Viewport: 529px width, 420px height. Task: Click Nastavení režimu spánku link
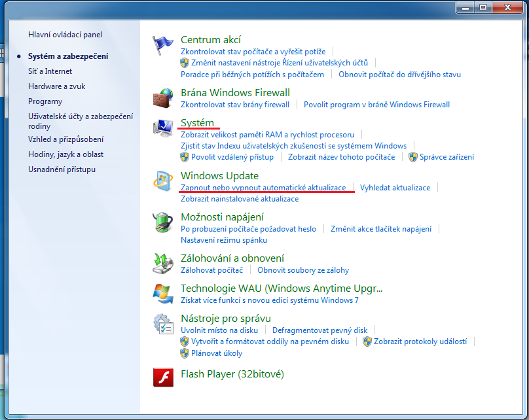224,240
